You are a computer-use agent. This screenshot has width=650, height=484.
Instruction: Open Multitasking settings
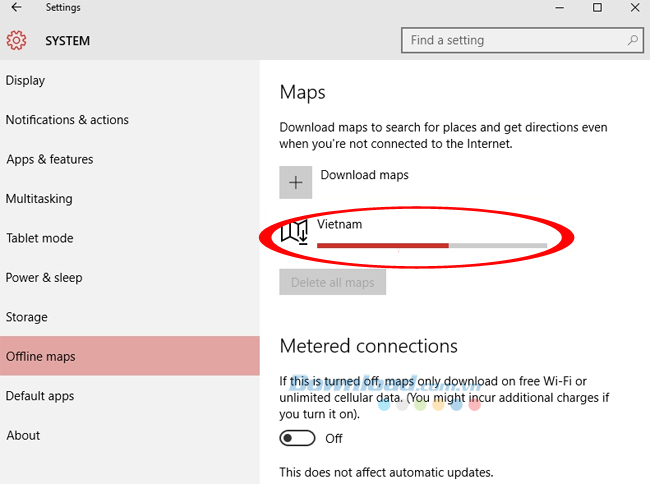point(39,199)
